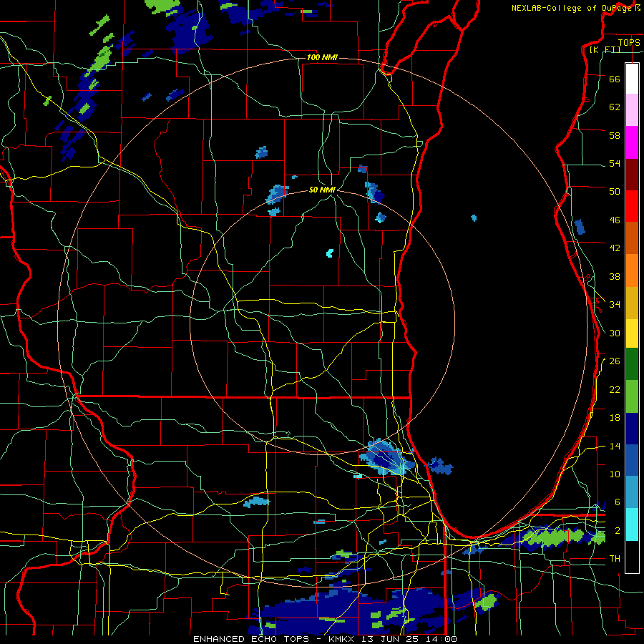Click the legend value "46"

[x=615, y=220]
